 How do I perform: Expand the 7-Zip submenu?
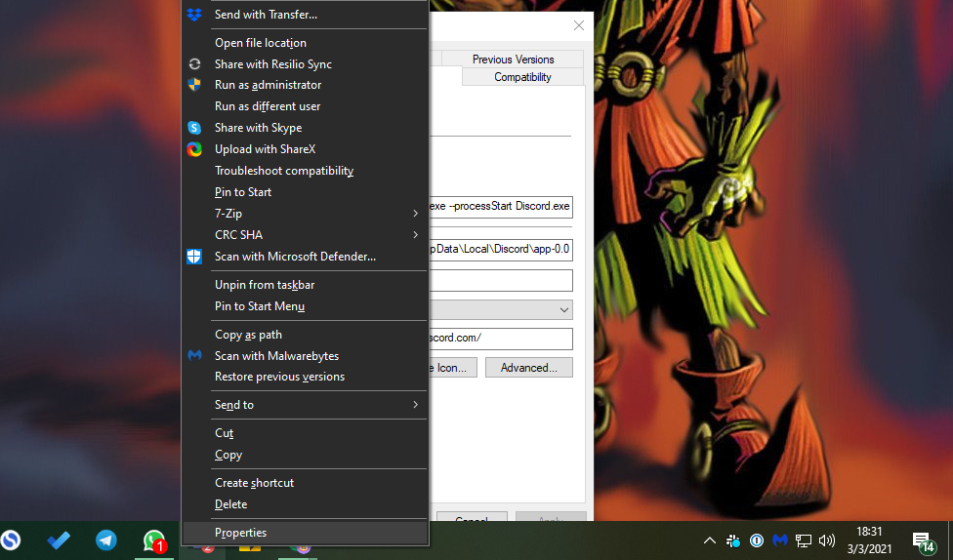point(305,214)
